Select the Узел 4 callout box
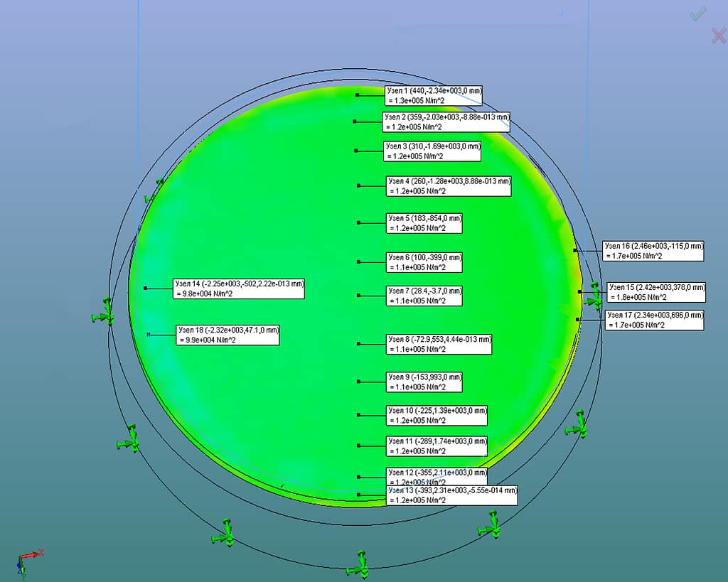 tap(449, 186)
